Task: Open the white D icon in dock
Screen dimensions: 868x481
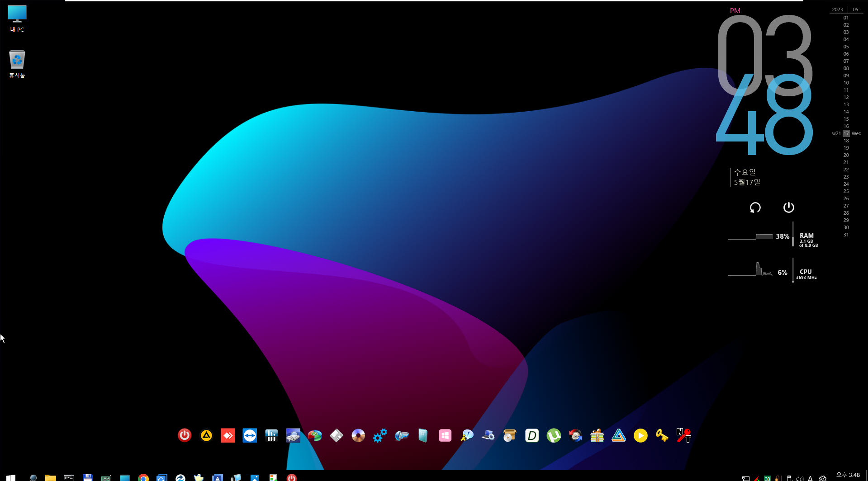Action: 532,435
